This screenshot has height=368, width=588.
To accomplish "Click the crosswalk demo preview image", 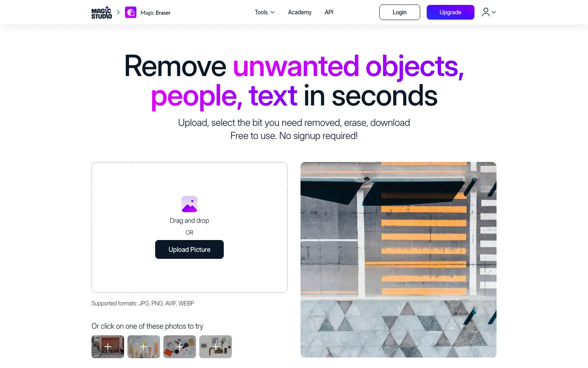I will click(399, 260).
